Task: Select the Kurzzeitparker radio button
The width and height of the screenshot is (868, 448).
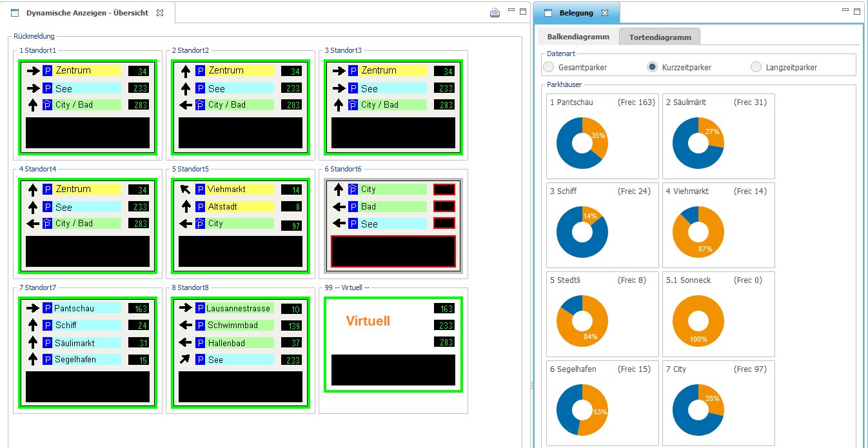Action: (653, 67)
